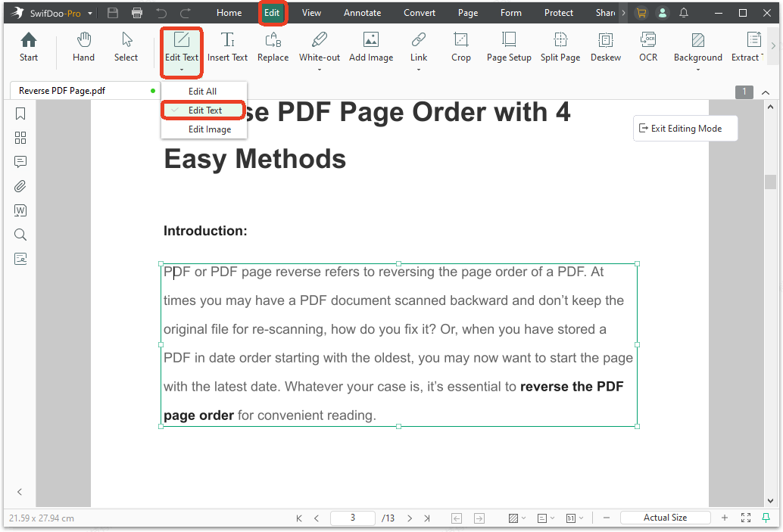The height and width of the screenshot is (532, 783).
Task: Open Page Setup
Action: [509, 47]
